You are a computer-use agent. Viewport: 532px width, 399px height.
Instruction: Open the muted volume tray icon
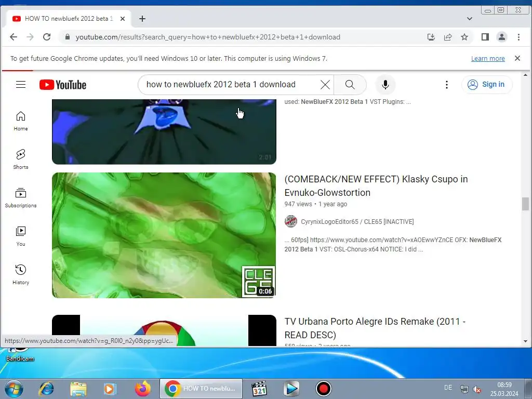pyautogui.click(x=477, y=389)
